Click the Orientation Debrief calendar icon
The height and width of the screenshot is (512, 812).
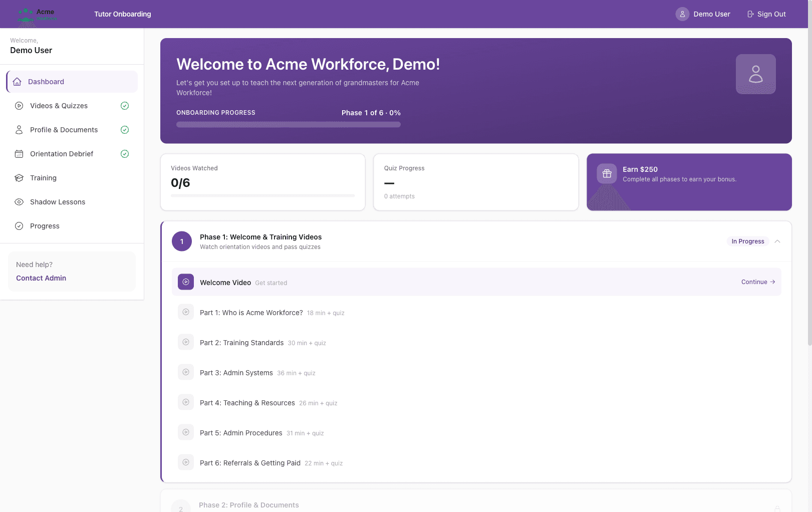click(x=19, y=154)
